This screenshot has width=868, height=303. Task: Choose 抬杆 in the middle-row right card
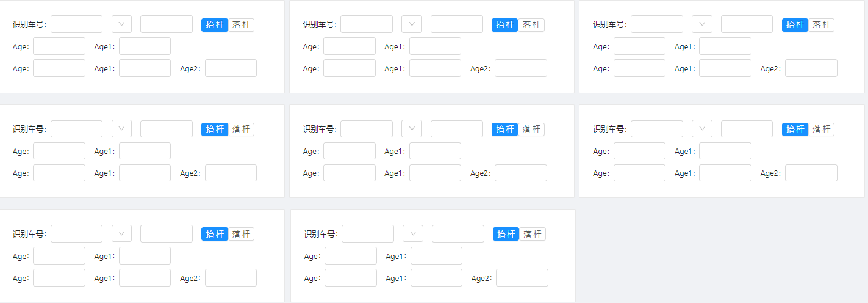(795, 130)
